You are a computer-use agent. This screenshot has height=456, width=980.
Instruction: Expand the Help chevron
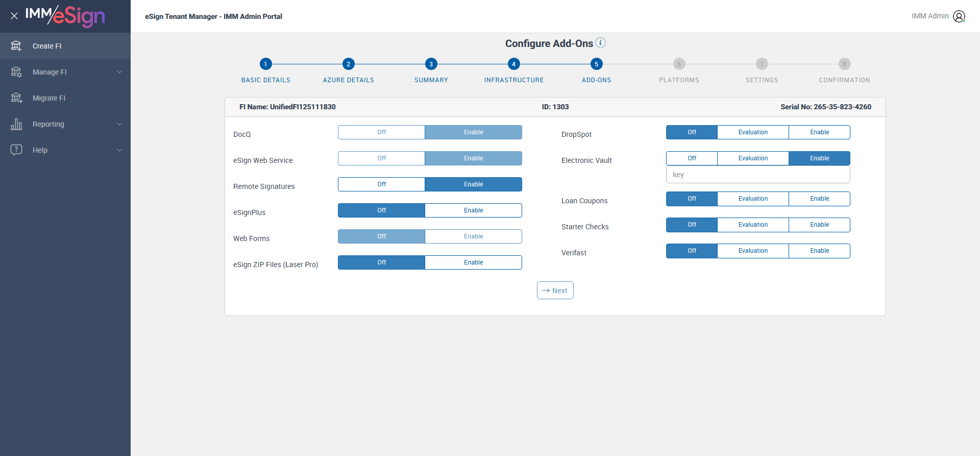119,150
